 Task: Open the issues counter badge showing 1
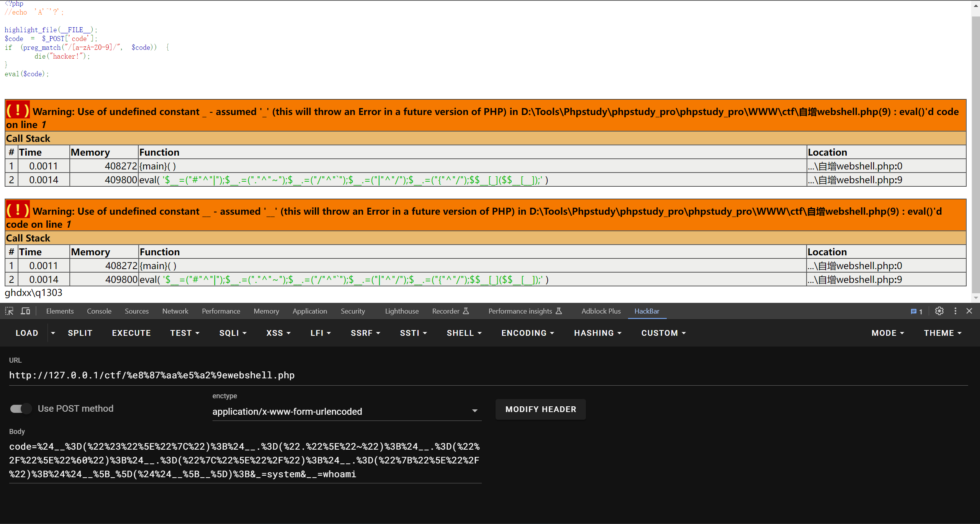click(917, 311)
